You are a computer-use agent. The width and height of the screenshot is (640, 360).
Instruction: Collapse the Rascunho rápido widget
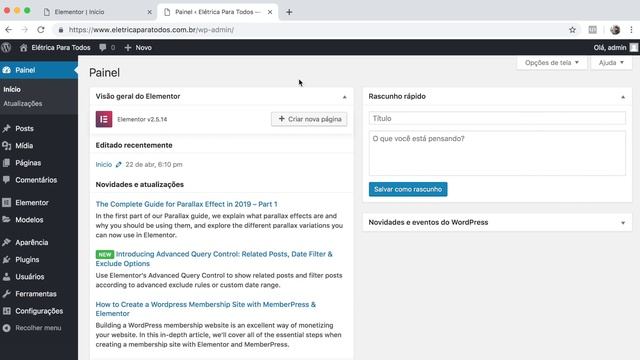point(623,97)
